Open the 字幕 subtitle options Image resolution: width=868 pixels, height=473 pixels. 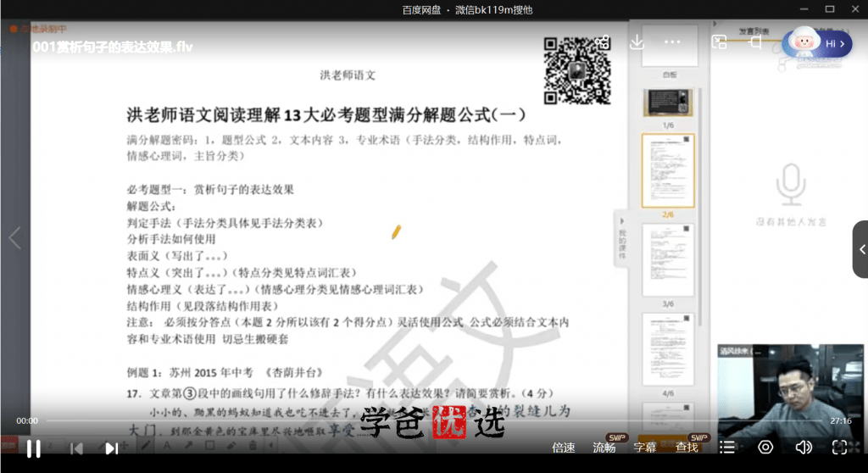tap(645, 448)
